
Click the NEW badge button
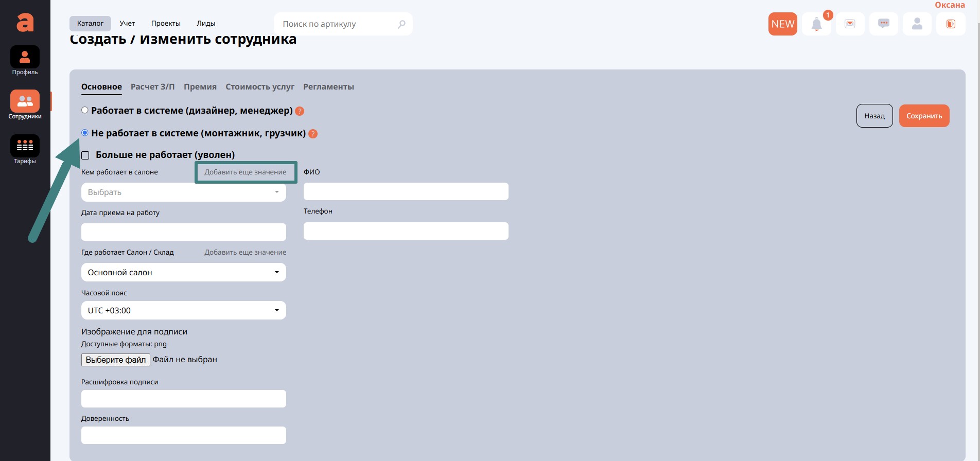(782, 24)
